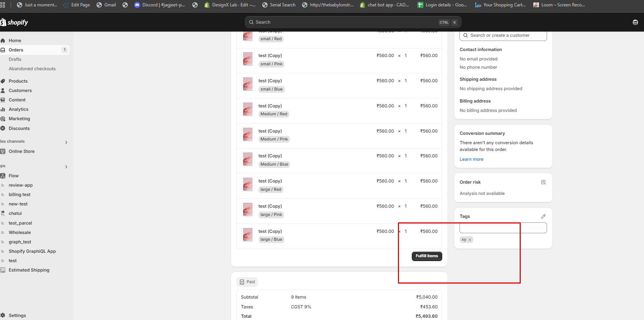Click the Medium / Pink variant badge

tap(274, 139)
